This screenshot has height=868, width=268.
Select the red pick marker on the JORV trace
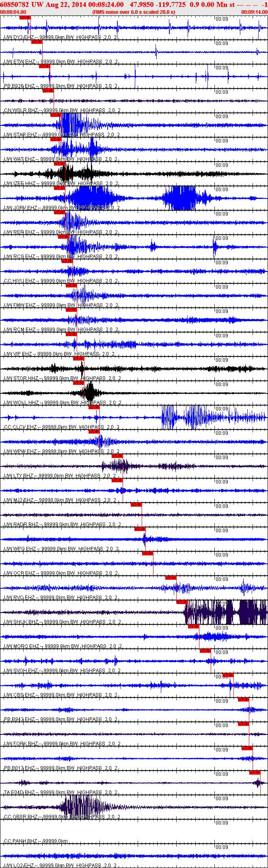click(x=60, y=188)
